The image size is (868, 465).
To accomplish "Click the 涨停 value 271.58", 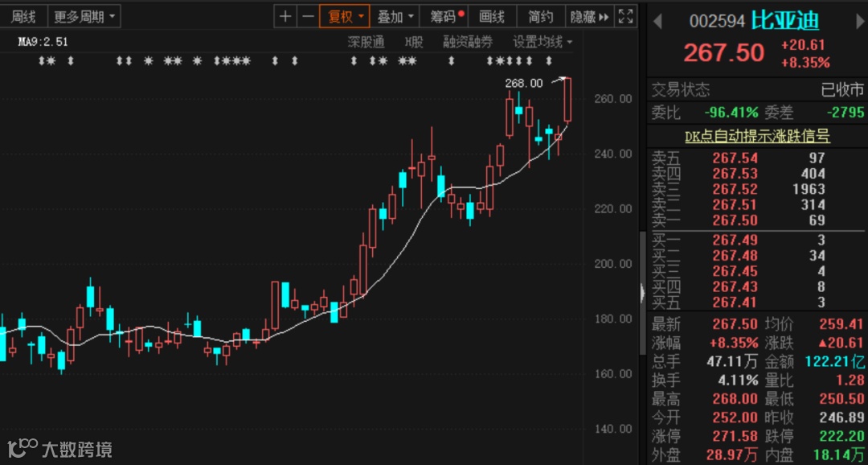I will click(x=735, y=436).
